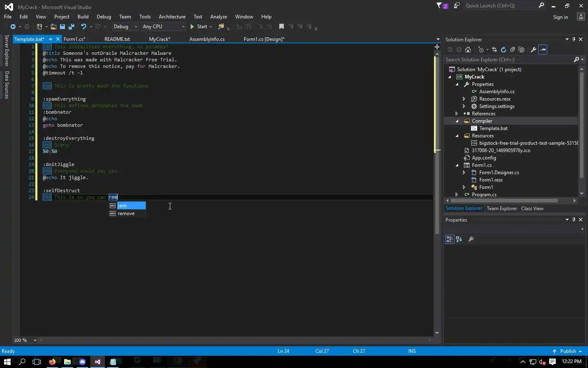The width and height of the screenshot is (588, 368).
Task: Click the Collapse All icon in Solution Explorer
Action: pyautogui.click(x=512, y=49)
